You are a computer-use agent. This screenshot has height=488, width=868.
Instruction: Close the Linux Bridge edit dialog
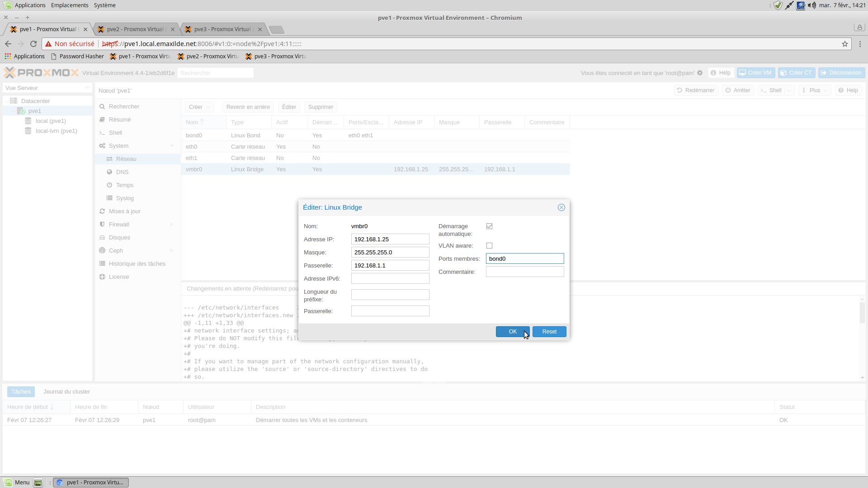[561, 207]
